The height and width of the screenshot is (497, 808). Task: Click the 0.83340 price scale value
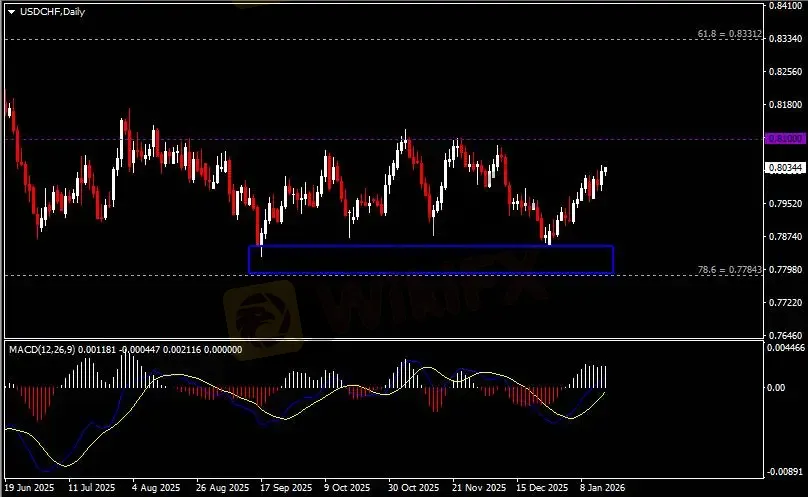point(785,39)
